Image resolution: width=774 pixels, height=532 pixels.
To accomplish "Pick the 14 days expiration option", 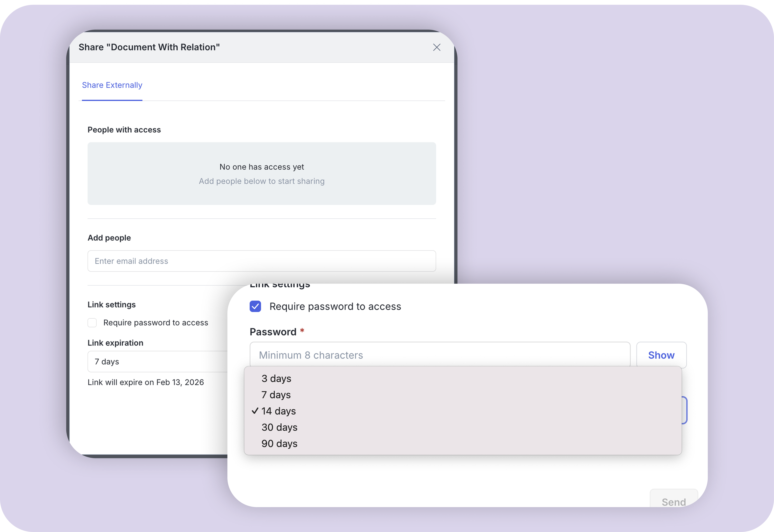I will [279, 411].
